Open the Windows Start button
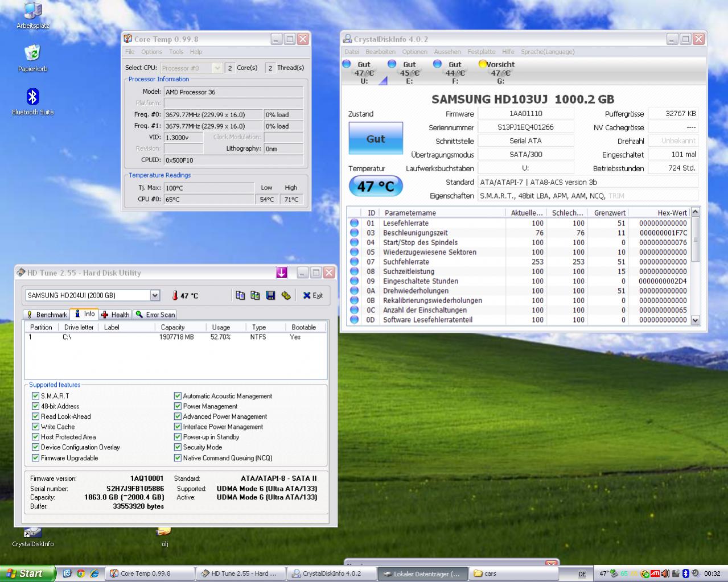 tap(27, 573)
